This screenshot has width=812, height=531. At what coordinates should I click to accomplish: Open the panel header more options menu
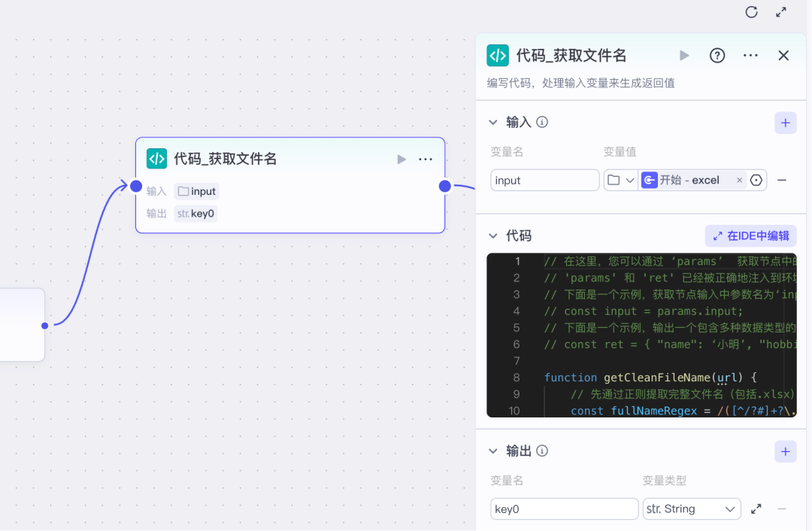click(750, 56)
